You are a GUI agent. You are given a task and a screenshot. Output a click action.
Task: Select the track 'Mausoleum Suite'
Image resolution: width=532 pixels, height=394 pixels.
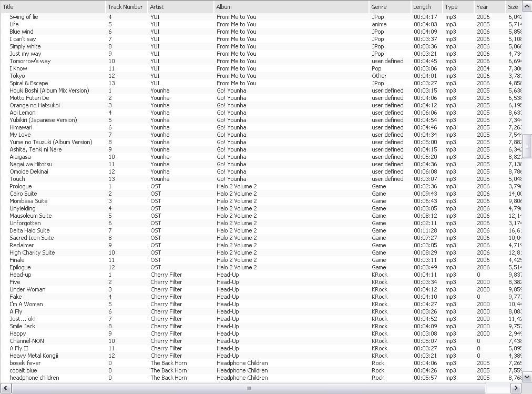pyautogui.click(x=30, y=216)
